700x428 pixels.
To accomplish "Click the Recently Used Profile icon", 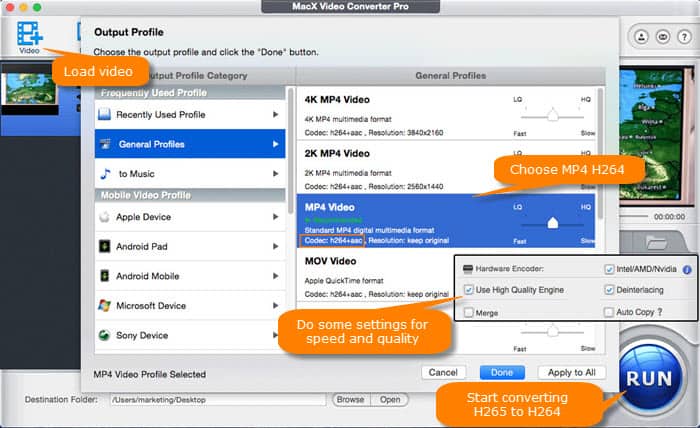I will 104,114.
